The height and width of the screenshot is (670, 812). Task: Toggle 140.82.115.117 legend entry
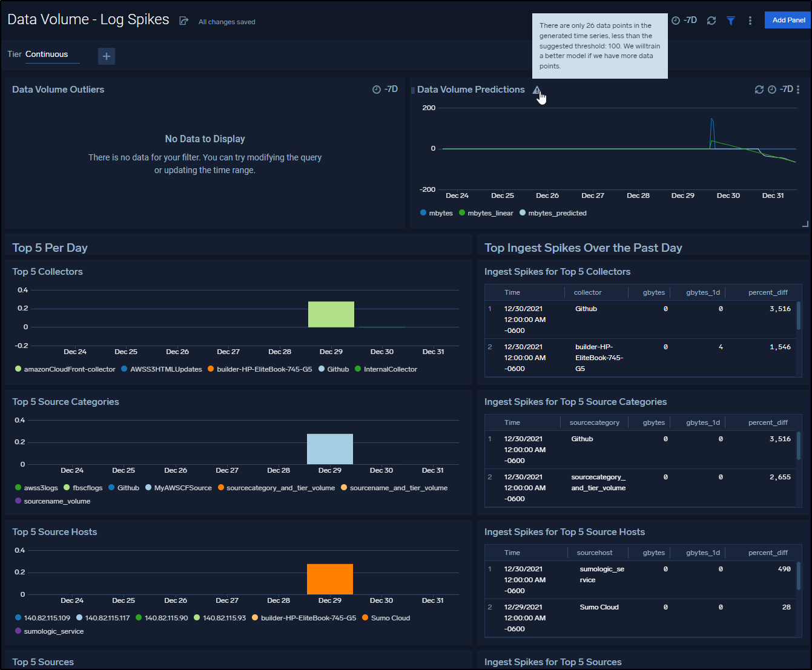(103, 618)
